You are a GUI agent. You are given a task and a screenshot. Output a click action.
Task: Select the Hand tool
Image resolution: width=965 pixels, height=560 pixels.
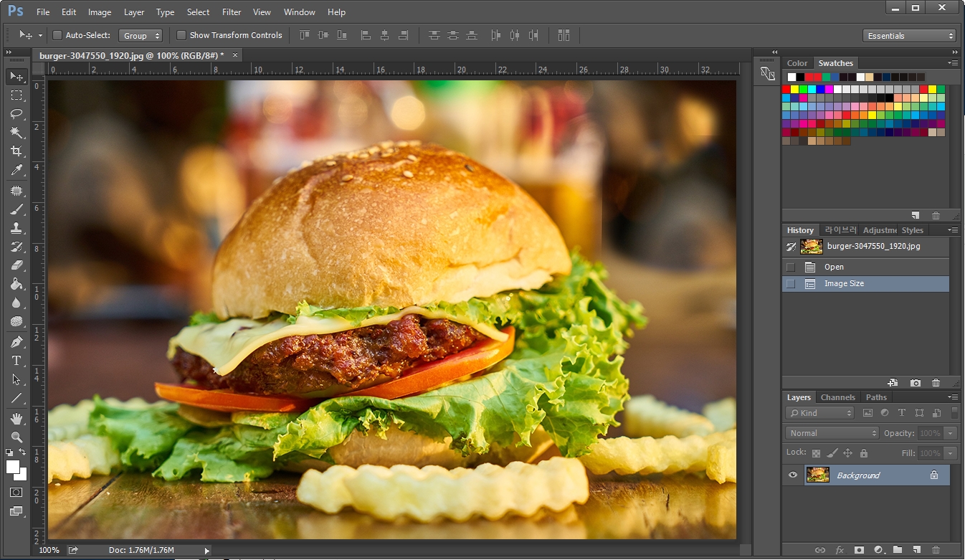coord(16,419)
